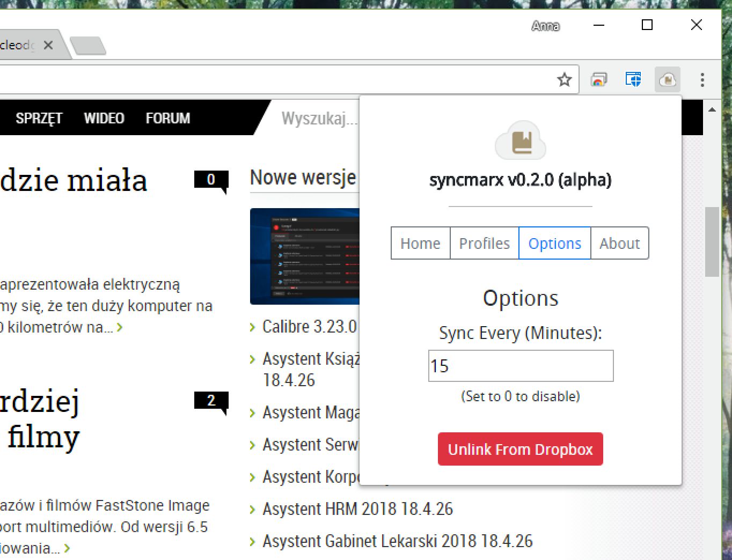Click the tabs/cast extension icon in toolbar
Screen dimensions: 732x560
599,80
